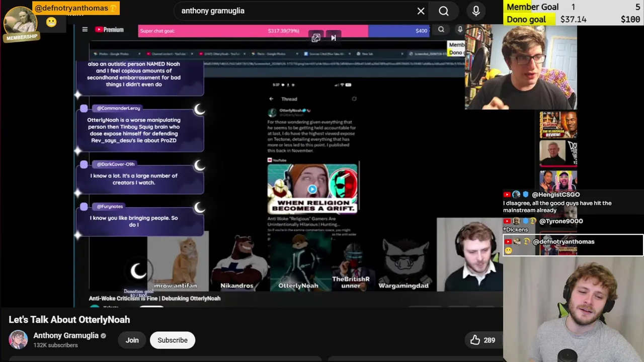644x362 pixels.
Task: Open the inner hamburger guide menu
Action: click(85, 30)
